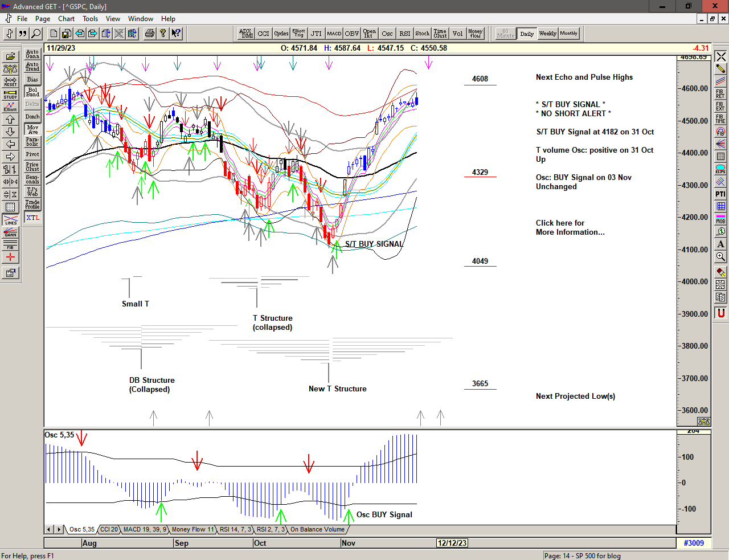Click the RESET icon on left toolbar
The width and height of the screenshot is (729, 560).
(10, 82)
